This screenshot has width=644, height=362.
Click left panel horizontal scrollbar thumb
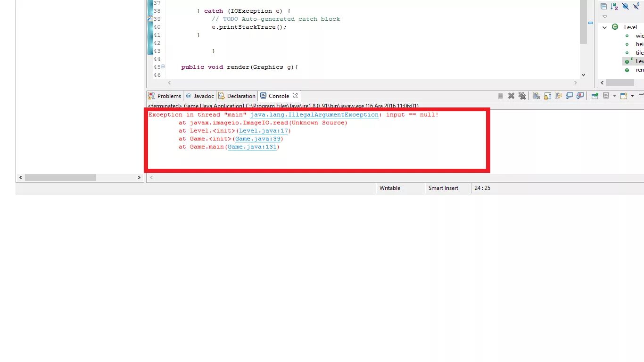pyautogui.click(x=60, y=178)
